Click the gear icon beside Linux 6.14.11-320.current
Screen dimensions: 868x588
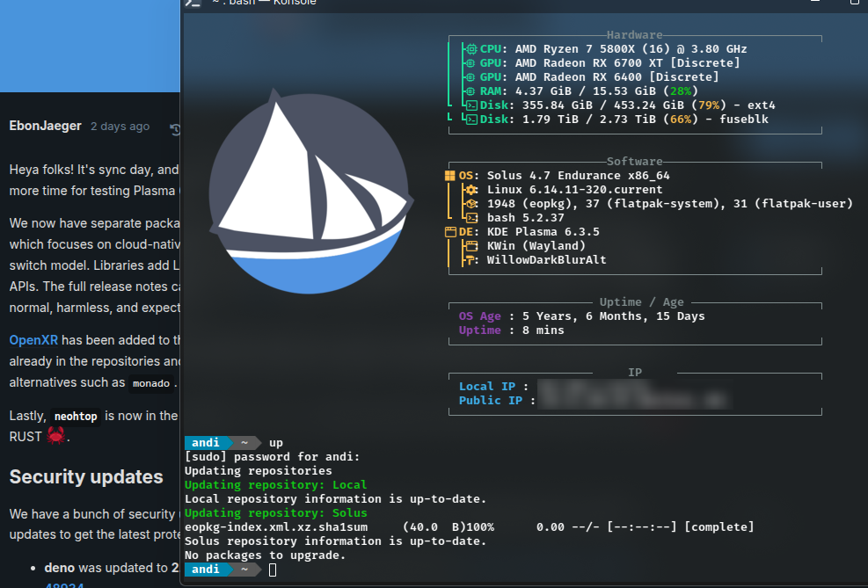pos(471,190)
